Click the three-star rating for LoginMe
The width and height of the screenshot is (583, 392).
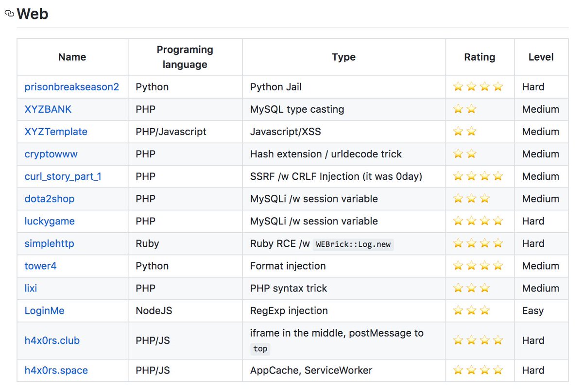pos(471,310)
